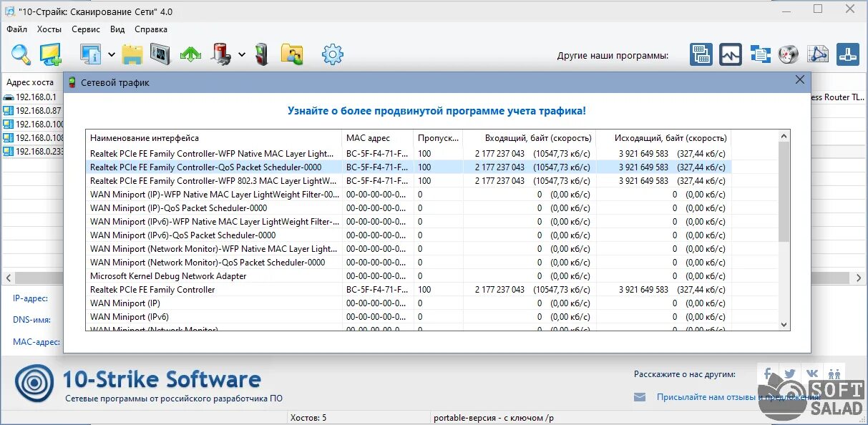Click the host information computer icon
Image resolution: width=868 pixels, height=425 pixels.
[x=91, y=54]
